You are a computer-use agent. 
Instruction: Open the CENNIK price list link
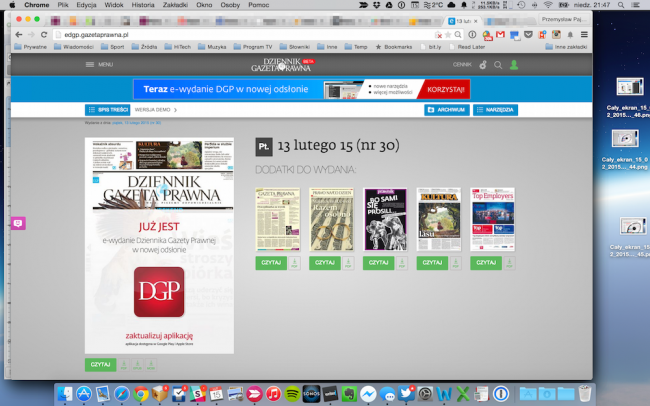(x=462, y=65)
